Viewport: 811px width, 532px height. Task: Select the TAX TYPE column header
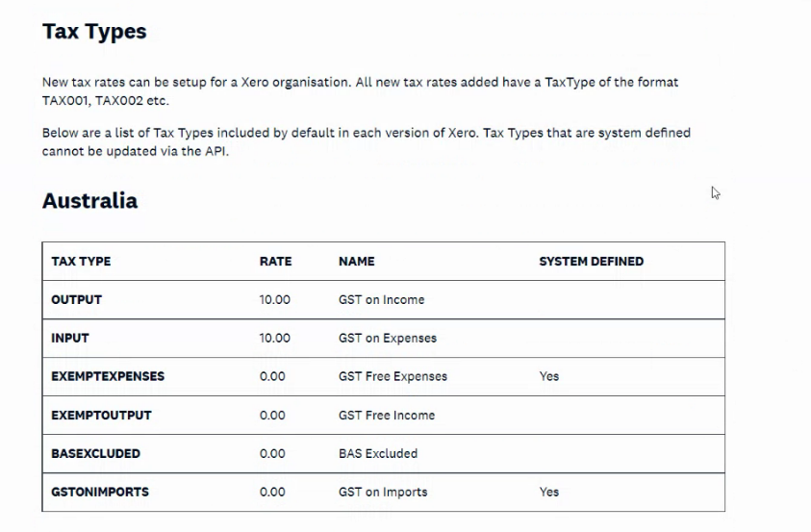pos(81,262)
